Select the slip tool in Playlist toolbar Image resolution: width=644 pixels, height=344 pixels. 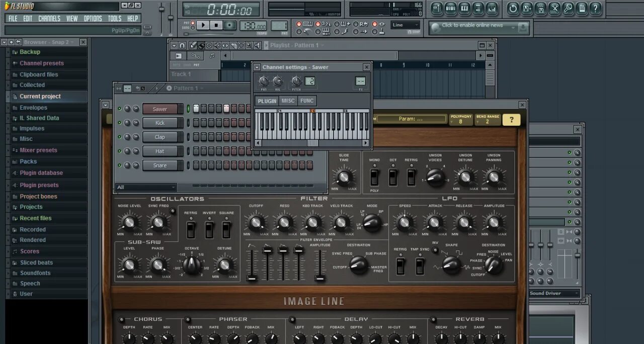tap(225, 45)
